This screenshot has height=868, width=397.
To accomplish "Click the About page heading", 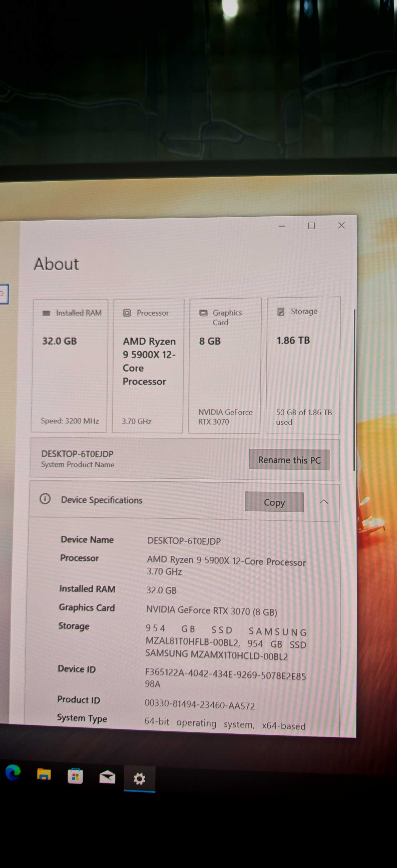I will pos(56,263).
